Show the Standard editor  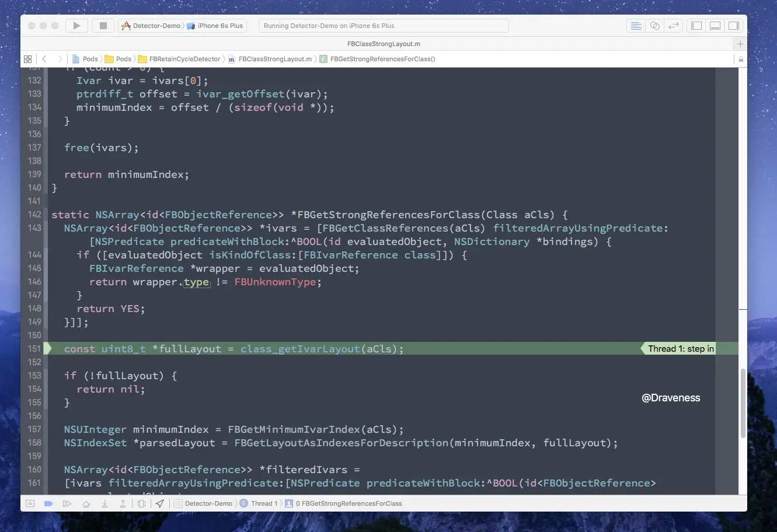[636, 26]
